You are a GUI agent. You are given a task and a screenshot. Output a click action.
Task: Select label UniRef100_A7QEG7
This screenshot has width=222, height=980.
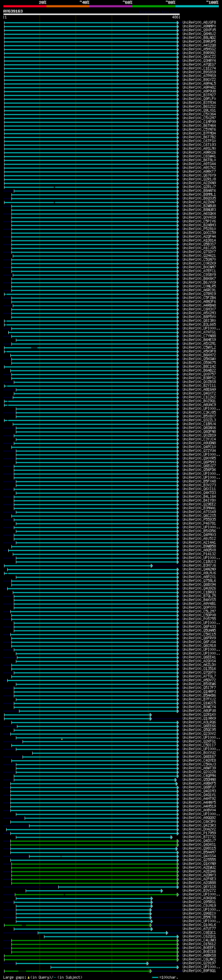[199, 64]
